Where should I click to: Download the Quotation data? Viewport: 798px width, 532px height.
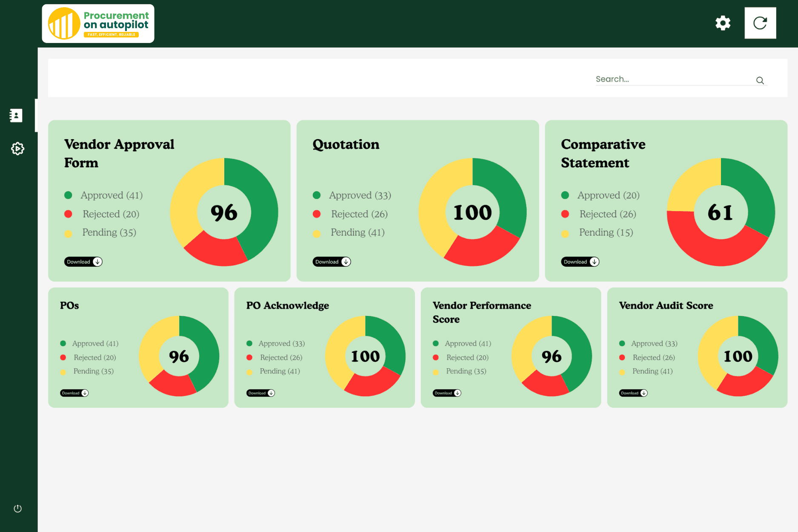click(332, 261)
